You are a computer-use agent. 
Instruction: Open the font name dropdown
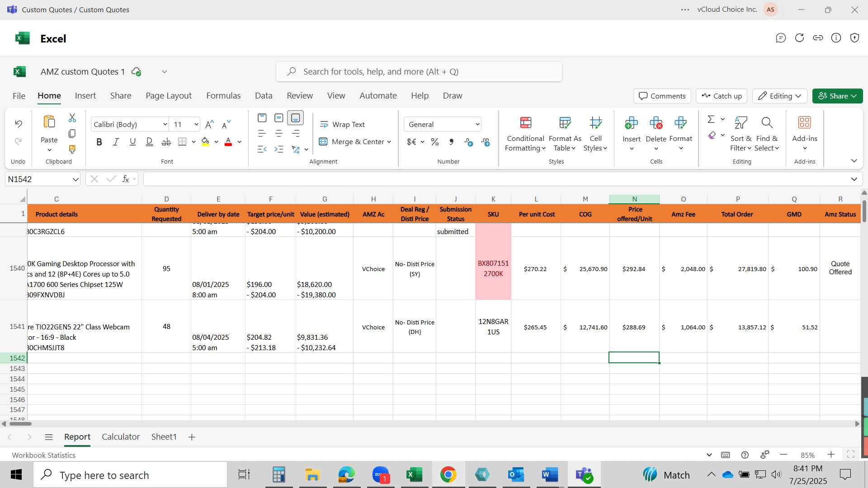pyautogui.click(x=165, y=124)
